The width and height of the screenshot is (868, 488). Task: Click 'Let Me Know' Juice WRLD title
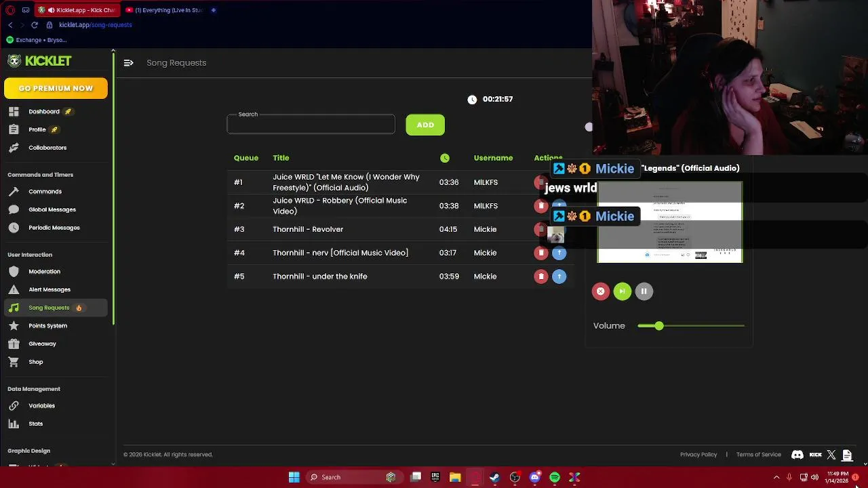346,182
